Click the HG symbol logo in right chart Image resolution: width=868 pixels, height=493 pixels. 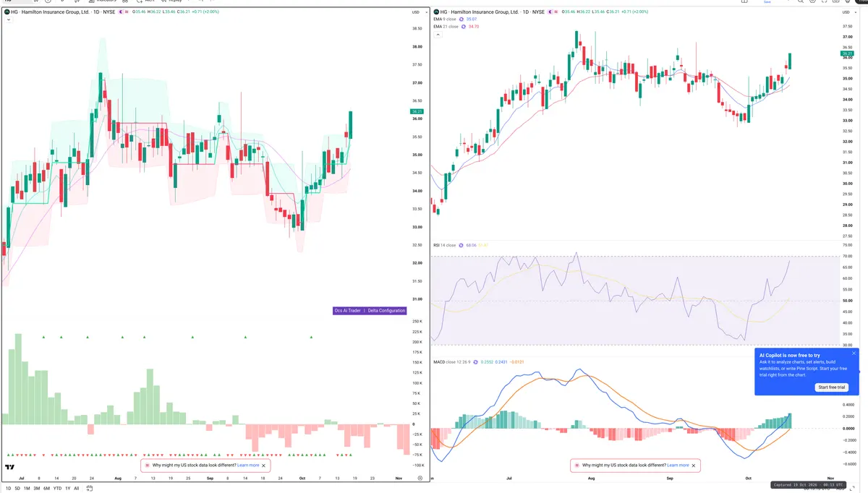[436, 12]
